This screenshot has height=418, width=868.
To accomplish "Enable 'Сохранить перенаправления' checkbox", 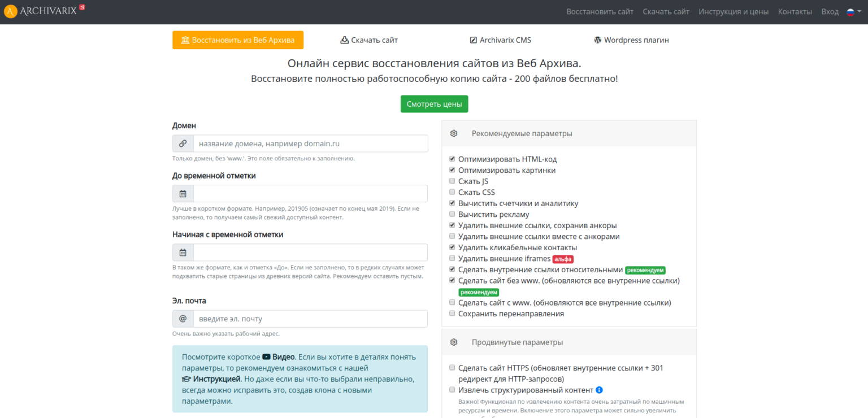I will [452, 313].
